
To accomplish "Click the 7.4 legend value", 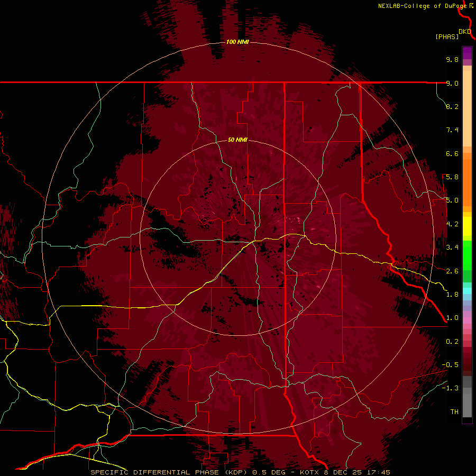I will (452, 130).
